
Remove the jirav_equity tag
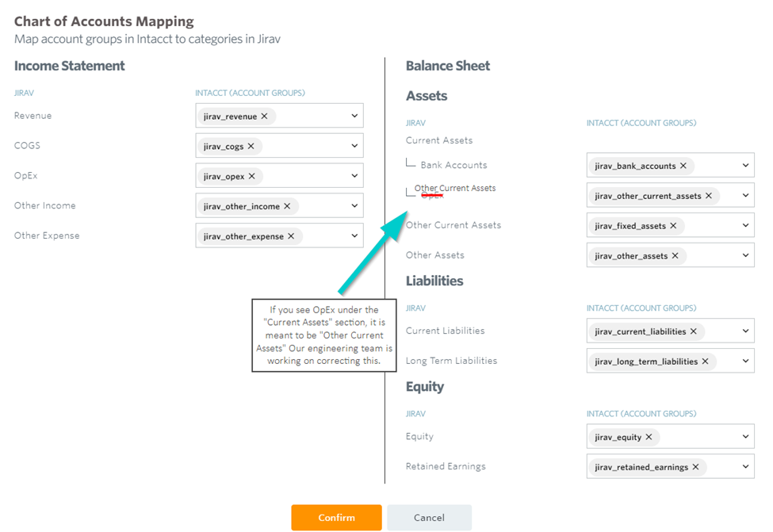[649, 437]
